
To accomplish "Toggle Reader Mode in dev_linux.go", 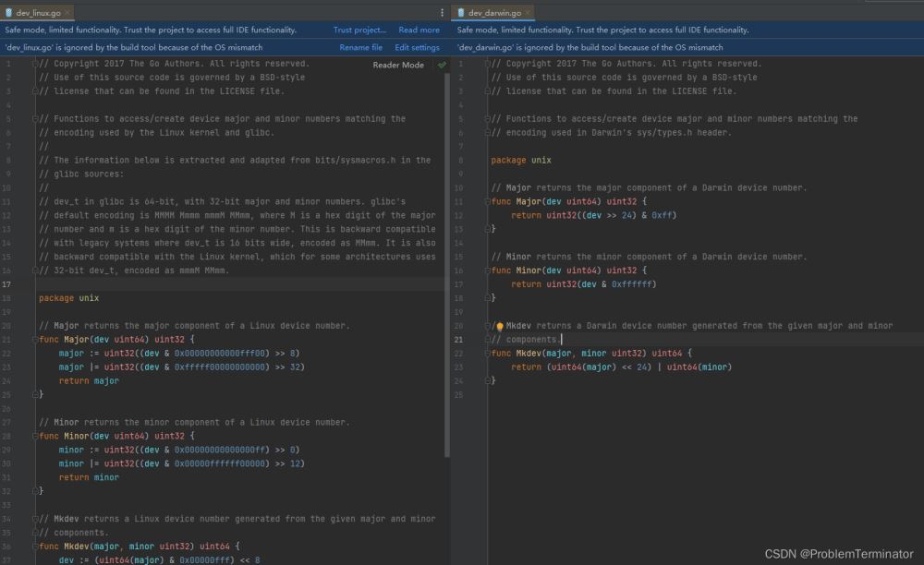I will (398, 65).
